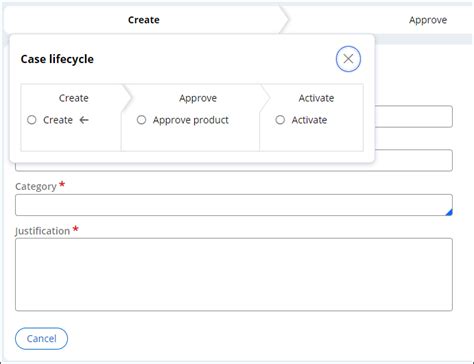This screenshot has height=364, width=474.
Task: Click the Create stage header in lifecycle popup
Action: point(74,98)
